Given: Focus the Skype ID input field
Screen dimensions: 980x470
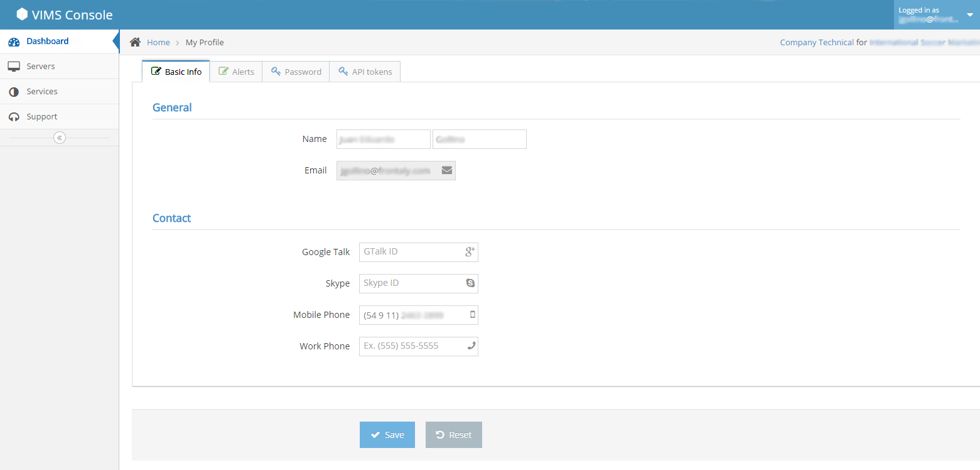Looking at the screenshot, I should (x=419, y=283).
